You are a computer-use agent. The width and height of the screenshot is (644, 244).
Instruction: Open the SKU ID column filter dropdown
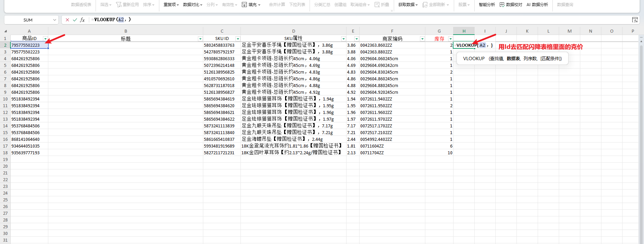point(238,39)
